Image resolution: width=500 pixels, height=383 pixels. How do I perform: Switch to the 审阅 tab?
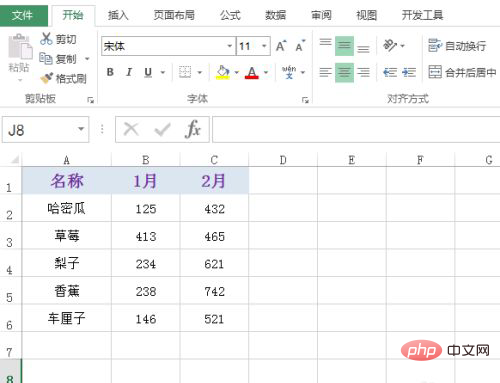[x=321, y=15]
